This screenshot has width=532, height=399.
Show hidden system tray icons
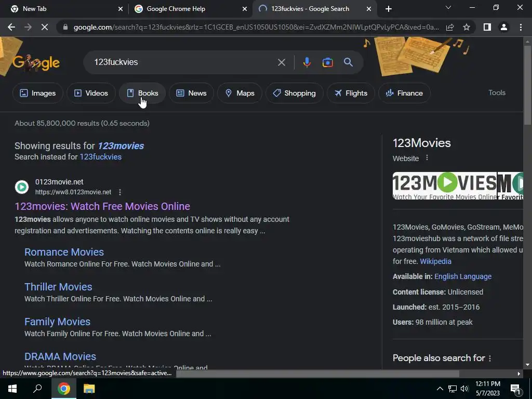coord(440,389)
